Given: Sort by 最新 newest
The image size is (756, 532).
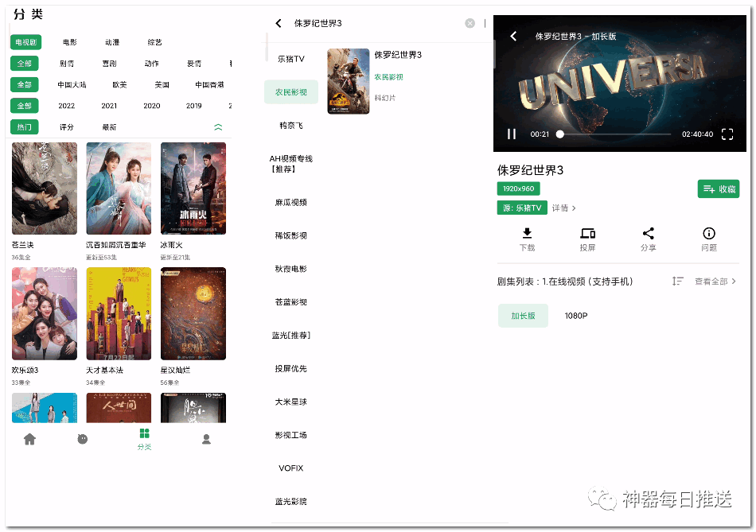Looking at the screenshot, I should point(109,126).
